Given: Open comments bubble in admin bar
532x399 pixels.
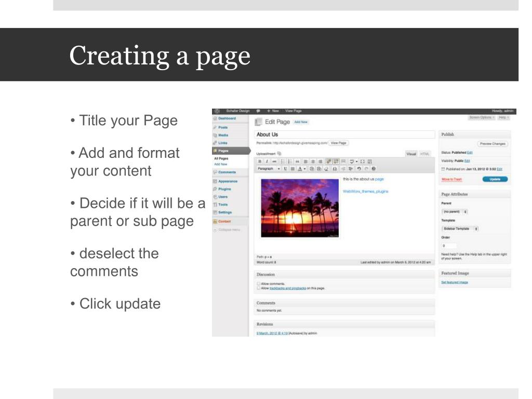Looking at the screenshot, I should tap(258, 111).
